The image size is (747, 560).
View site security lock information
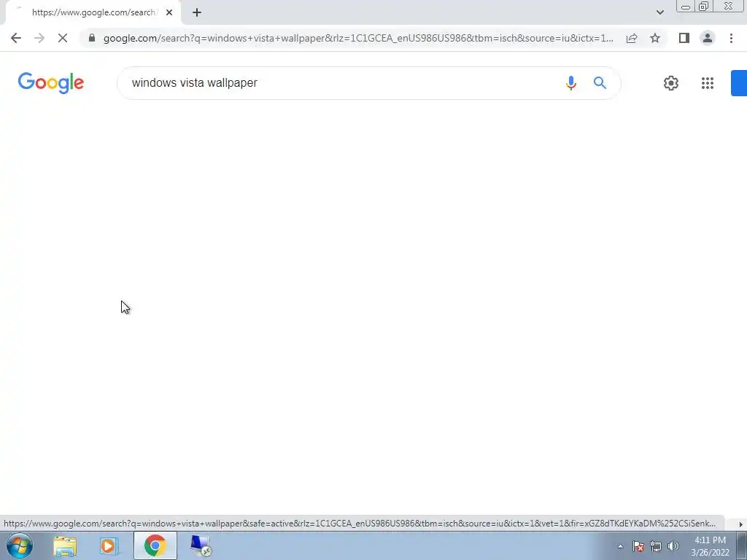pyautogui.click(x=92, y=38)
